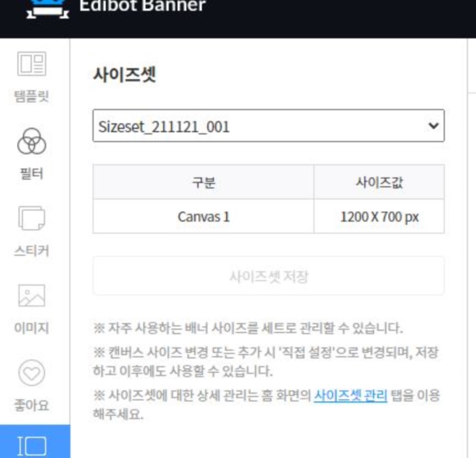Click the Edibot Banner logo icon
Screen dimensions: 476x458
(x=48, y=8)
